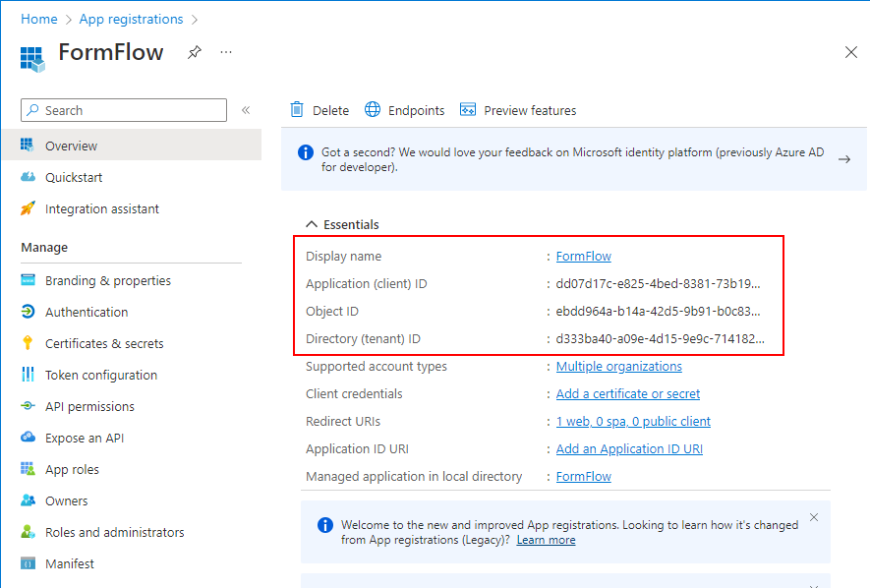Select Quickstart in the sidebar
This screenshot has height=588, width=870.
74,177
